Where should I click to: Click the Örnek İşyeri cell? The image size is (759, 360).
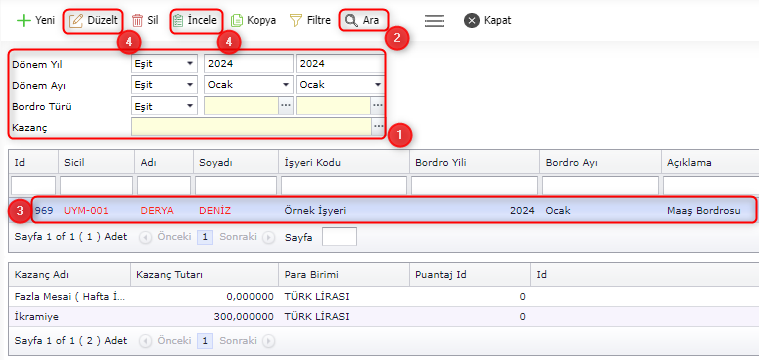tap(344, 211)
